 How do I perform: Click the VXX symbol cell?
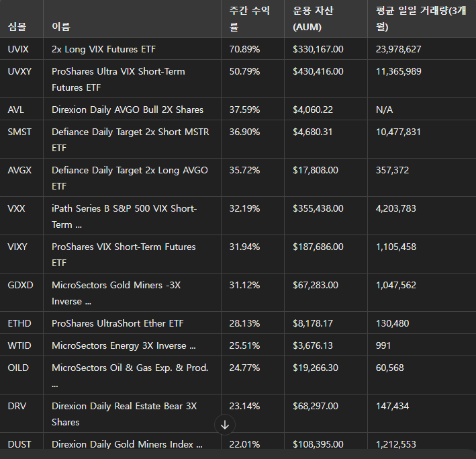click(16, 208)
